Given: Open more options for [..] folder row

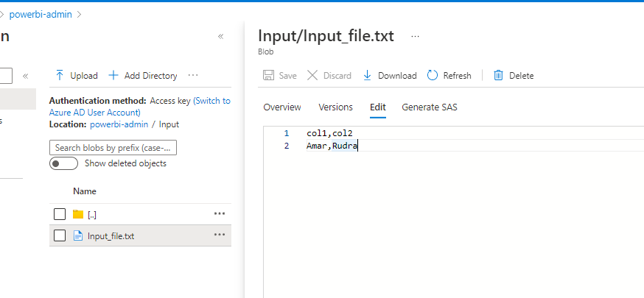Looking at the screenshot, I should tap(219, 213).
